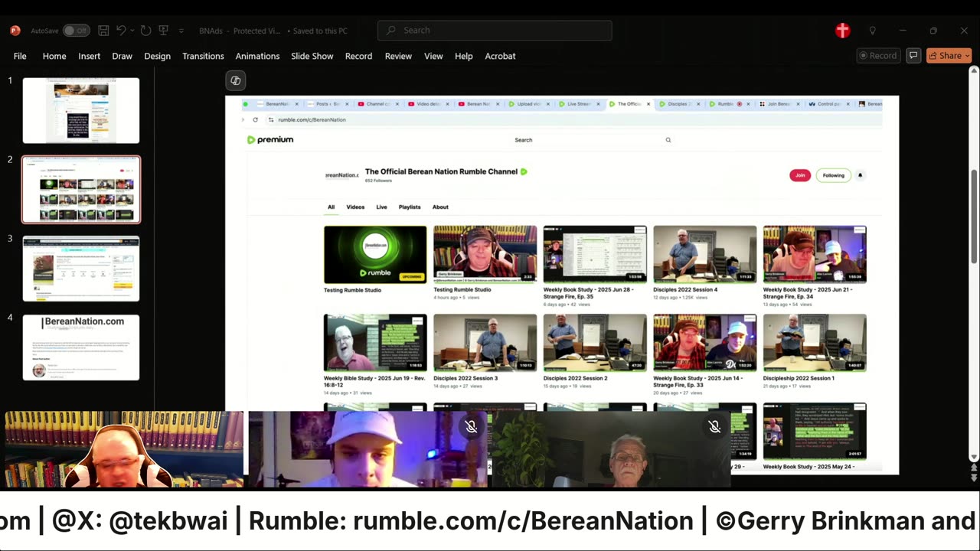Open the Review ribbon tab
This screenshot has height=551, width=980.
pos(398,56)
